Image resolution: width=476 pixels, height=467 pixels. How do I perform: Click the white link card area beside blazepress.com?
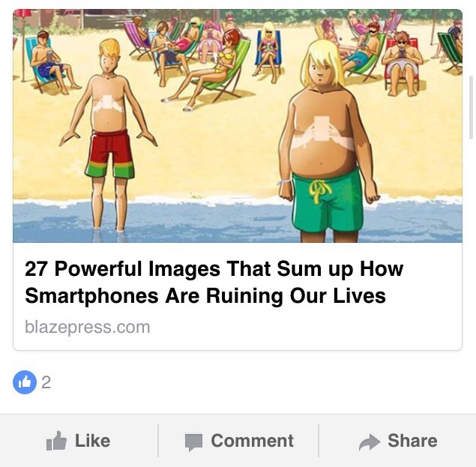pos(304,328)
